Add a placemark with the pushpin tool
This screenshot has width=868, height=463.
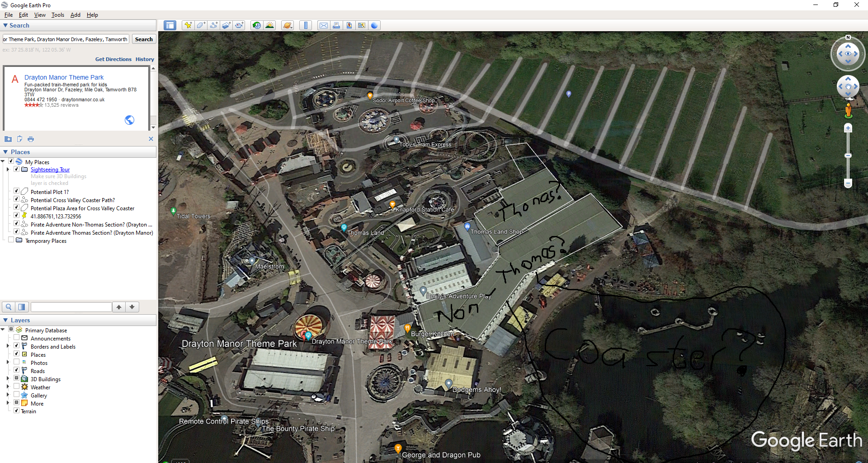pyautogui.click(x=188, y=25)
